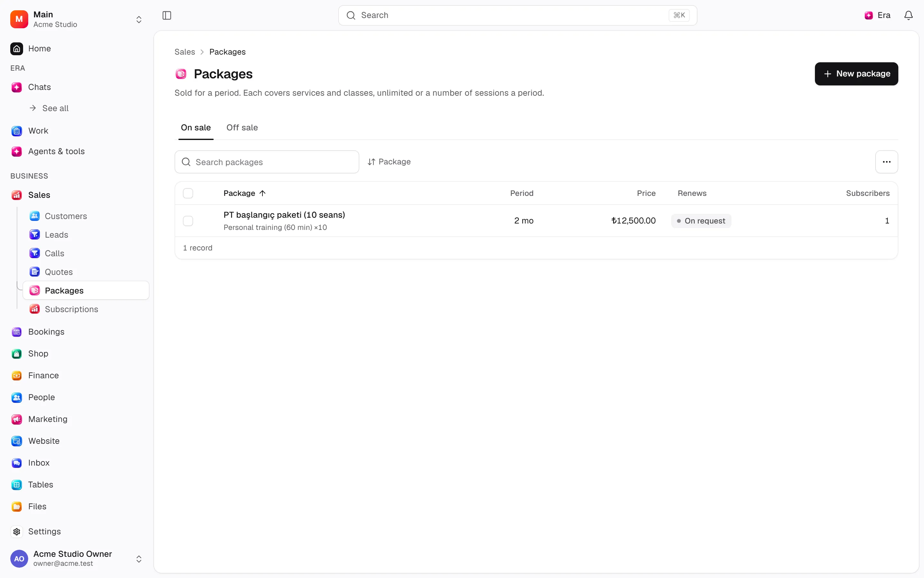Click the On request renews badge

(x=701, y=221)
